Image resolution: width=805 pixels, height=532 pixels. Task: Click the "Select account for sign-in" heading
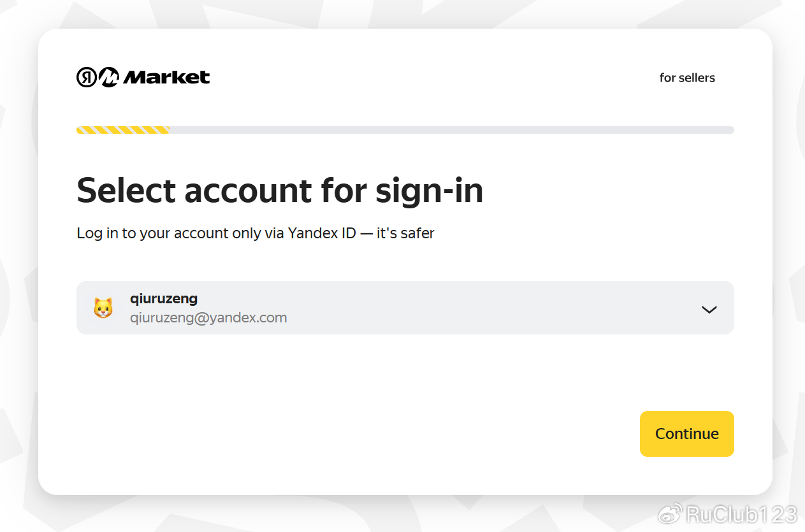pos(280,191)
